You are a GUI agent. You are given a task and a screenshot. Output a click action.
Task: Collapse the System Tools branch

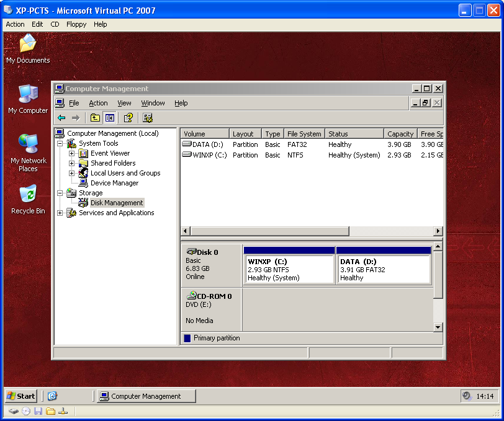[60, 144]
